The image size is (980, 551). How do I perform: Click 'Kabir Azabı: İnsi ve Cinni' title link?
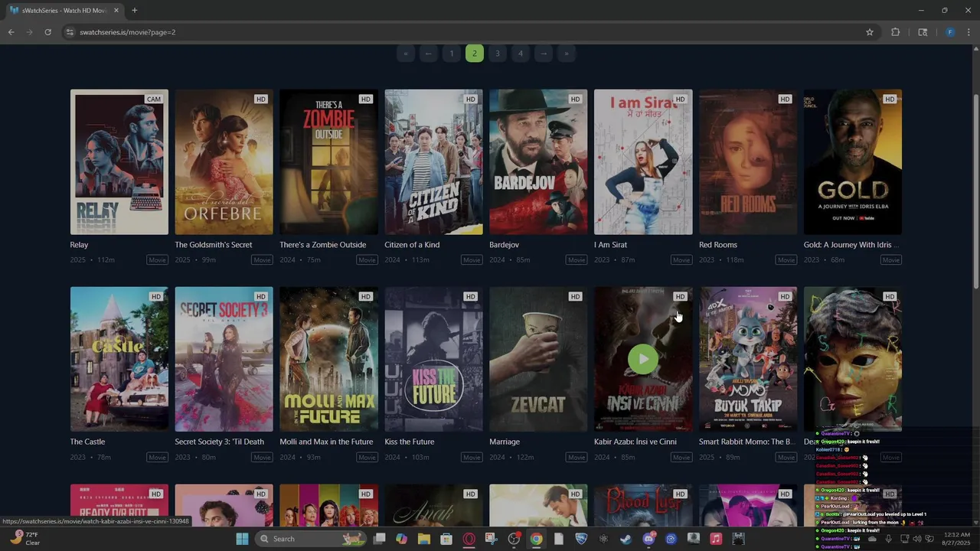(x=635, y=442)
